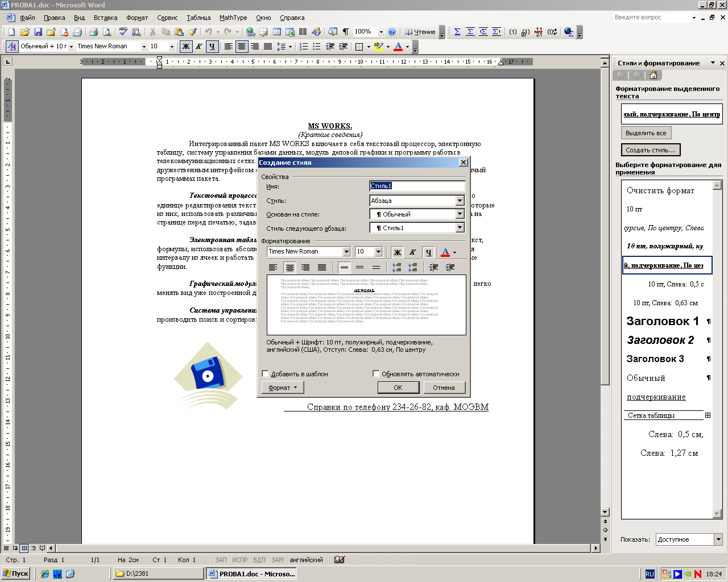
Task: Click the New document icon in toolbar
Action: pos(11,32)
